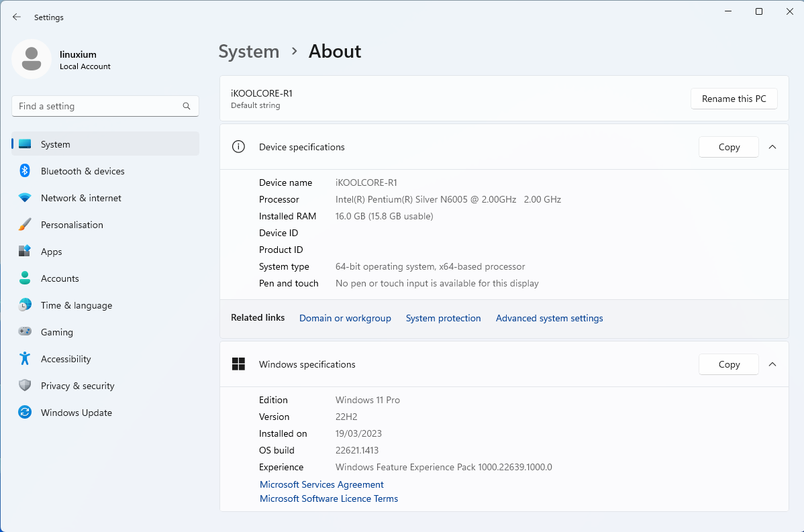Open System protection link
Image resolution: width=804 pixels, height=532 pixels.
click(443, 318)
